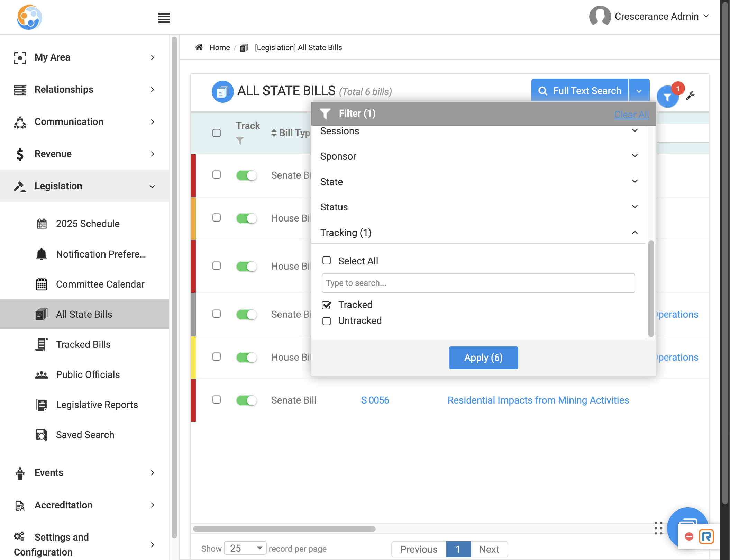Screen dimensions: 730x560
Task: Check the checkbox for the first Senate Bill row
Action: coord(217,175)
